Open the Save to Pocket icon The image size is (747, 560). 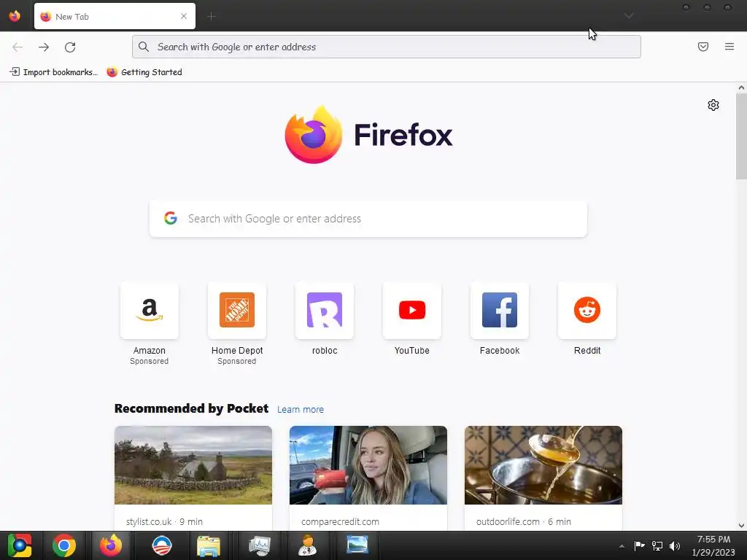pos(703,47)
